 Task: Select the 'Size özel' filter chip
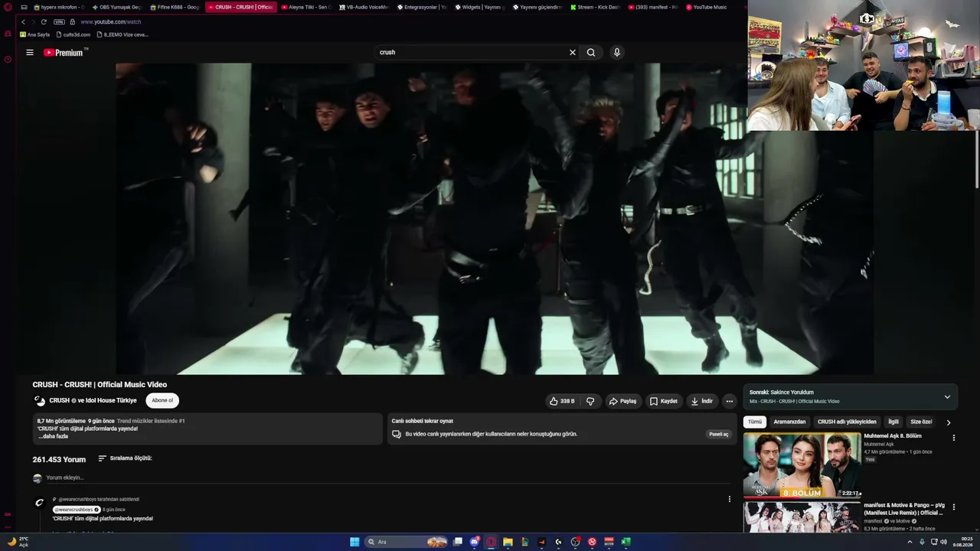921,422
